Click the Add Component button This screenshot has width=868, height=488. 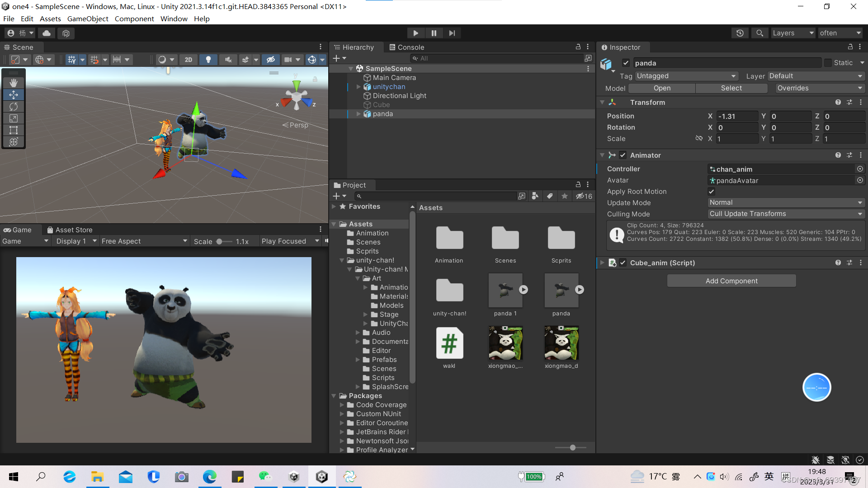coord(731,281)
